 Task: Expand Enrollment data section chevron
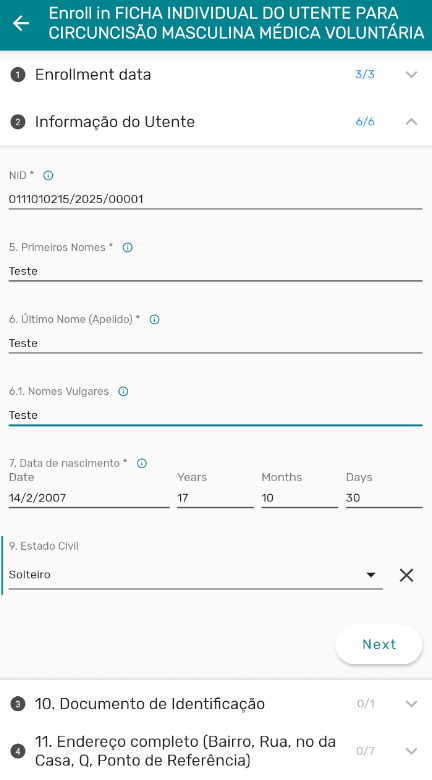(411, 75)
